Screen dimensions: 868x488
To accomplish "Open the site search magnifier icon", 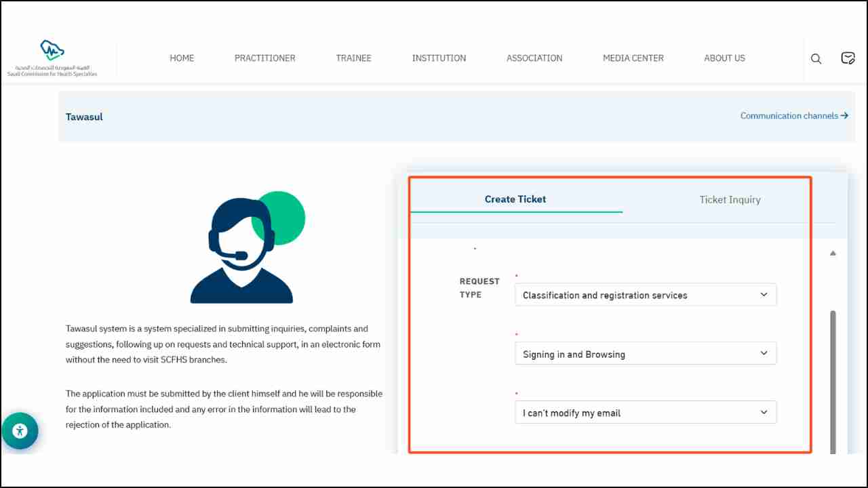I will click(816, 58).
